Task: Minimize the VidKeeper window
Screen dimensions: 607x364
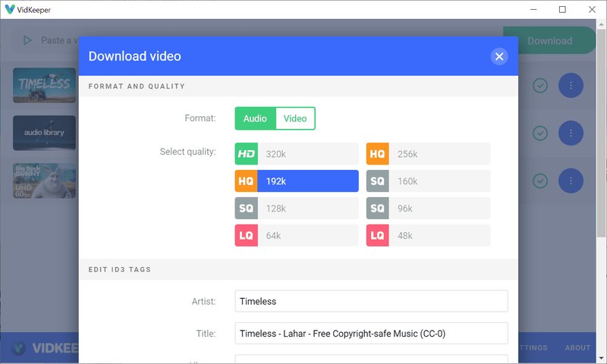Action: pos(533,9)
